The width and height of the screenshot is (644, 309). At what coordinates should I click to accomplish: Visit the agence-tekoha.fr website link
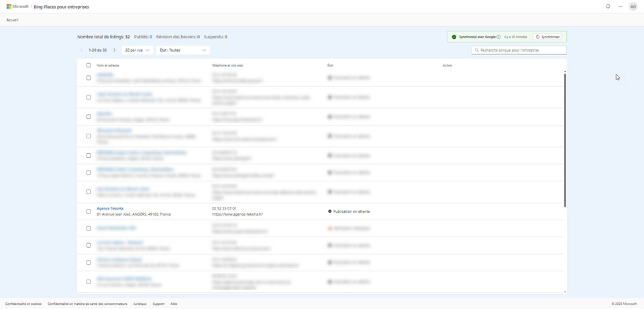(237, 214)
